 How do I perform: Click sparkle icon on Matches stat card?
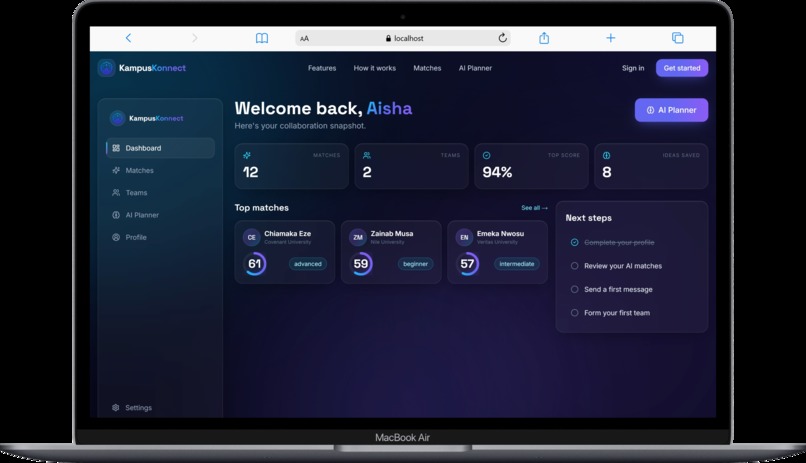[x=247, y=155]
